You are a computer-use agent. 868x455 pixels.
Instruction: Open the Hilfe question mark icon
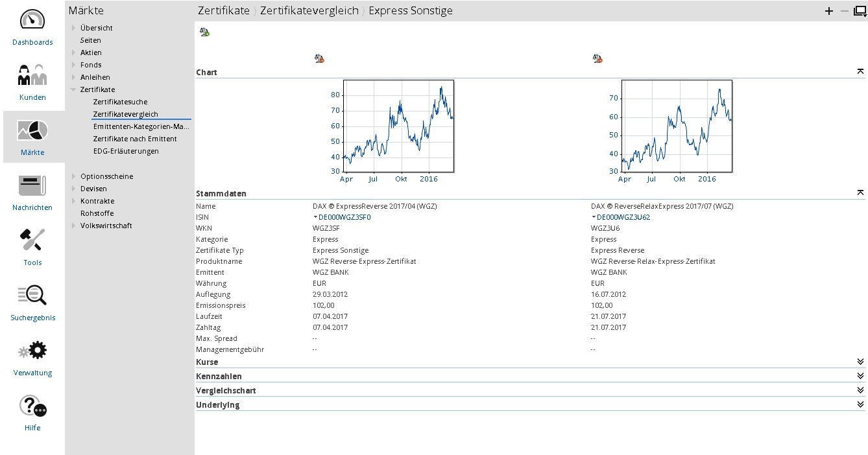click(x=32, y=406)
